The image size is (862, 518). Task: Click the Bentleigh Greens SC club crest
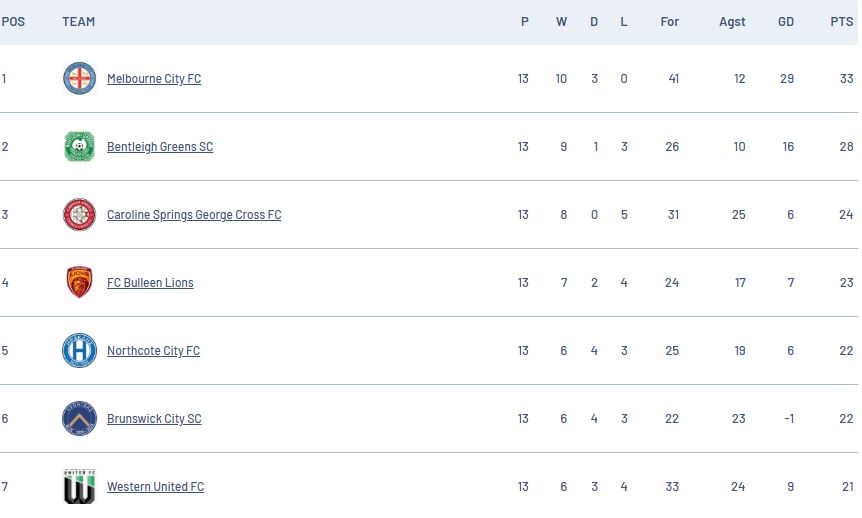coord(79,147)
